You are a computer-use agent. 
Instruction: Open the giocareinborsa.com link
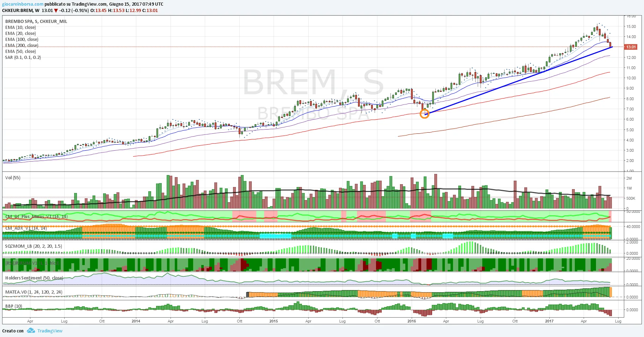click(x=23, y=4)
